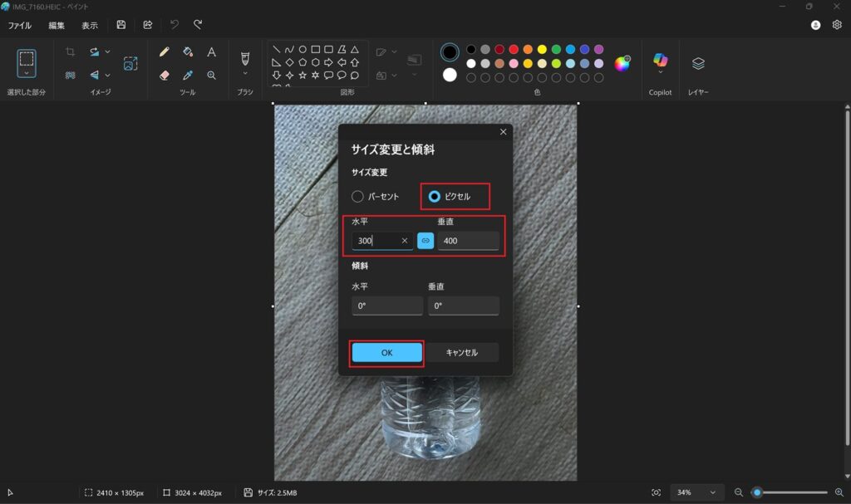The image size is (851, 504).
Task: Open the 表示 menu
Action: [x=90, y=26]
